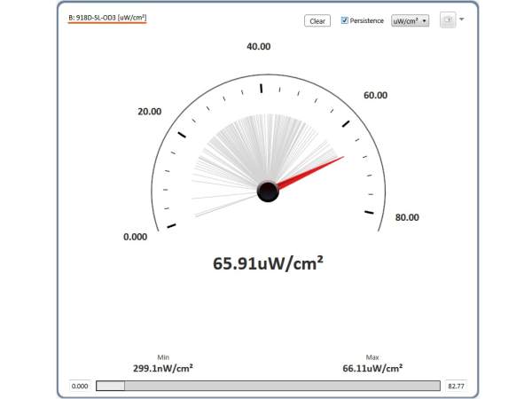The width and height of the screenshot is (532, 399).
Task: Toggle the Persistence checkbox
Action: [345, 20]
